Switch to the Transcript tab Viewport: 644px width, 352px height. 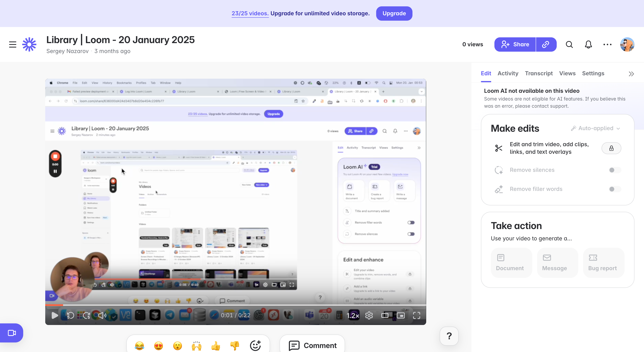pyautogui.click(x=538, y=73)
